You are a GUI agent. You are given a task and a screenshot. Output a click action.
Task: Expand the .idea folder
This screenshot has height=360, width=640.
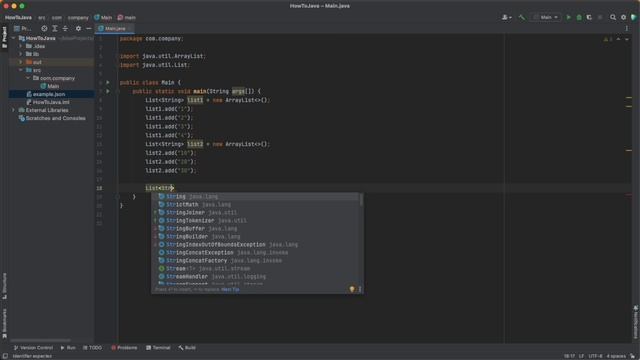click(x=21, y=46)
